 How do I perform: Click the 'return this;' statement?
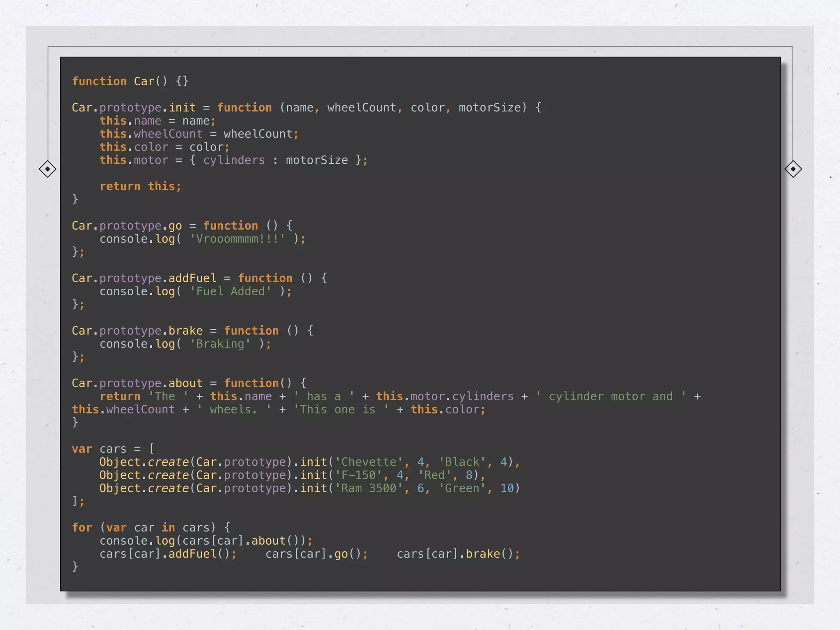tap(140, 186)
